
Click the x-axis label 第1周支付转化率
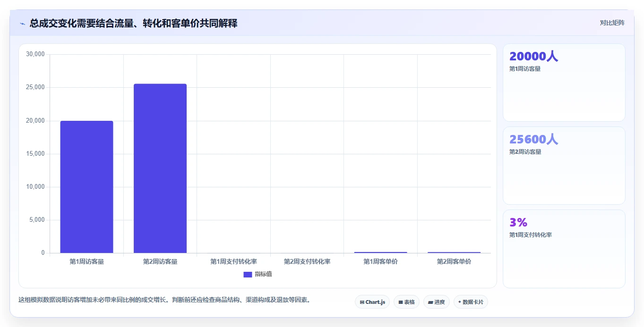click(x=233, y=261)
